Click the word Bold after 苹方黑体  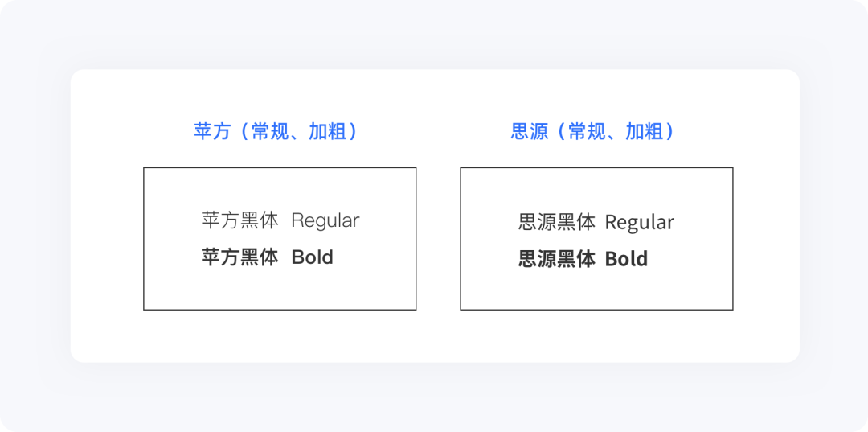[312, 257]
